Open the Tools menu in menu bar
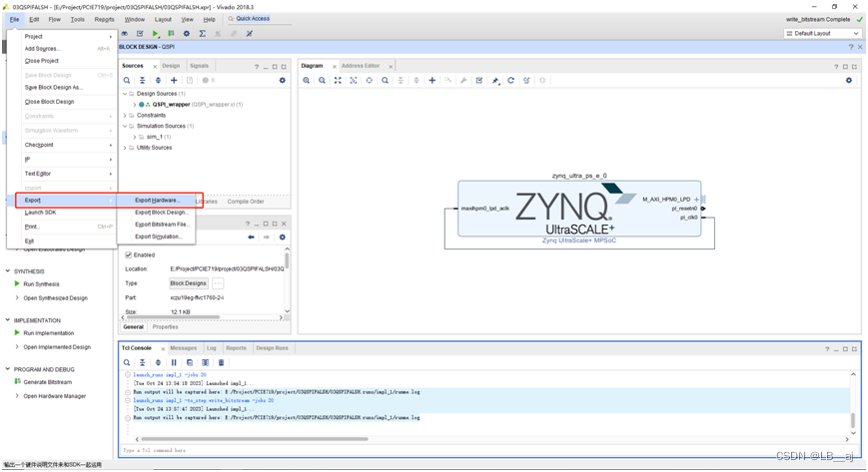The height and width of the screenshot is (472, 868). [78, 19]
